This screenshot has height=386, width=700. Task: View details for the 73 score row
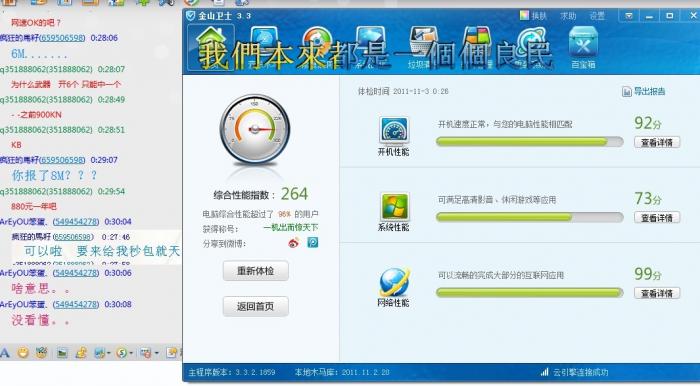tap(657, 218)
